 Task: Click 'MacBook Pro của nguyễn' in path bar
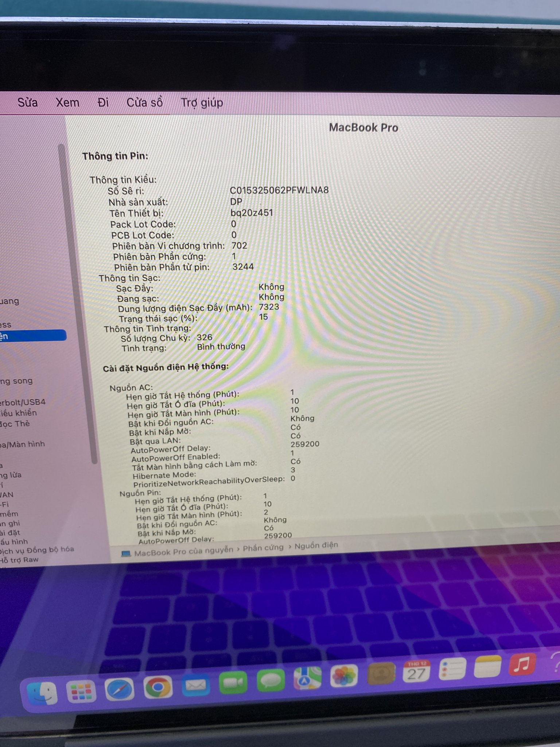[x=183, y=551]
